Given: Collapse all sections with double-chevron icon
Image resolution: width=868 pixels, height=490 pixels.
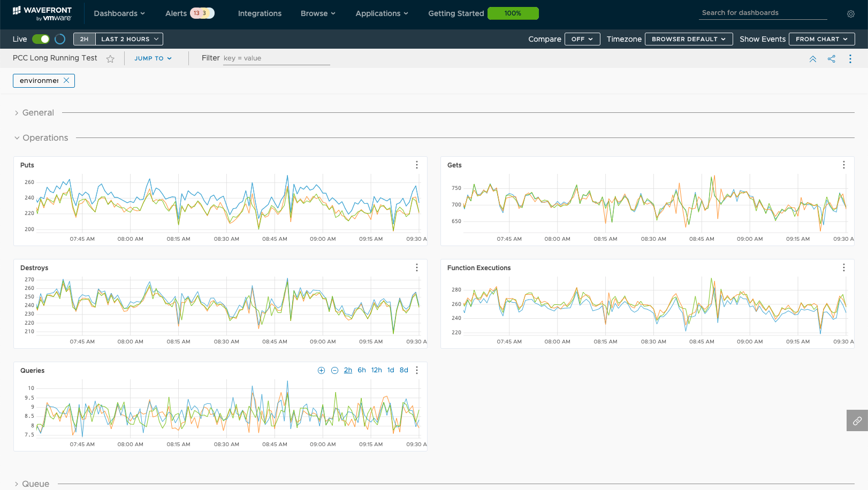Looking at the screenshot, I should click(812, 59).
